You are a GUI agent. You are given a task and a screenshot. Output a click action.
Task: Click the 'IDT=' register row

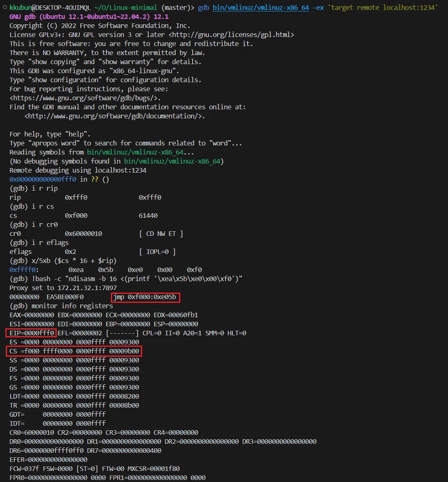click(57, 424)
